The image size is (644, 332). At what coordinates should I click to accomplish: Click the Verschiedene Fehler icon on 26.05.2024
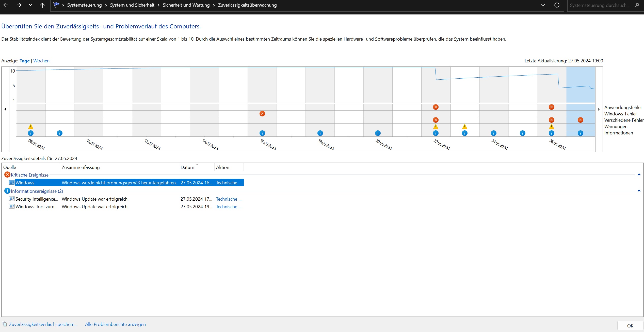(552, 120)
